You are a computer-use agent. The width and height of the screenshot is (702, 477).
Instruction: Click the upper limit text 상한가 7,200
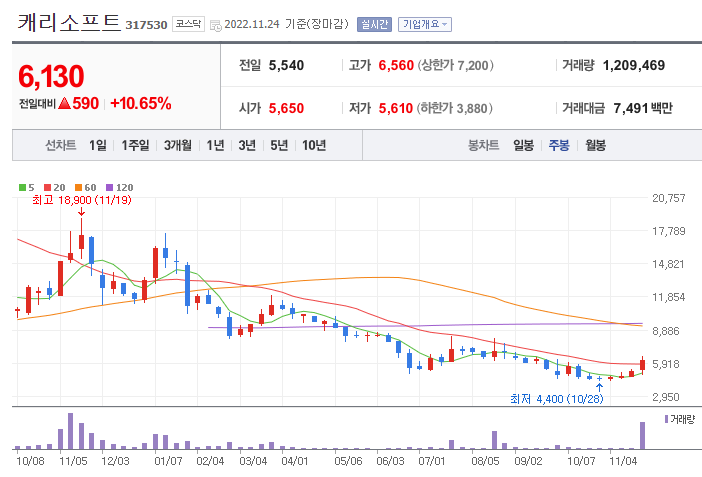tap(456, 65)
